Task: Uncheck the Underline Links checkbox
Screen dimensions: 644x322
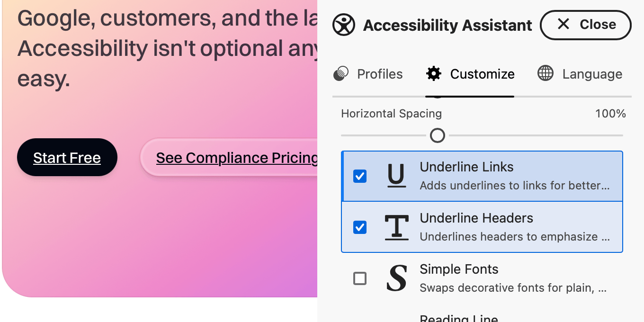Action: pos(360,177)
